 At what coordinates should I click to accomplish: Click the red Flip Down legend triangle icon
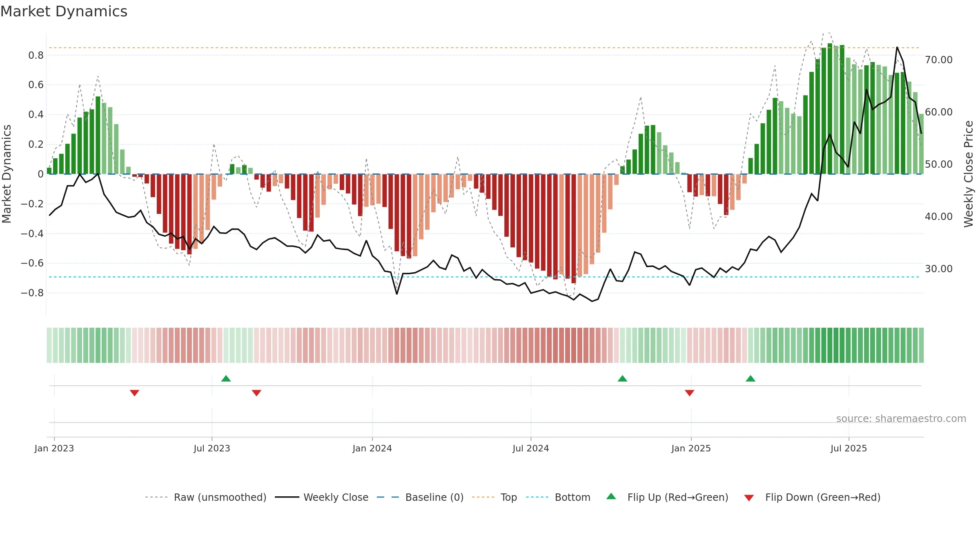(749, 498)
